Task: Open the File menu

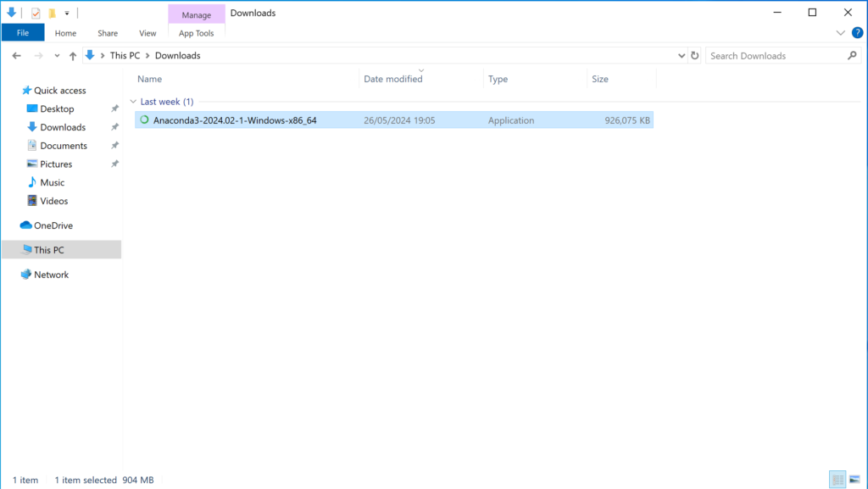Action: pyautogui.click(x=23, y=33)
